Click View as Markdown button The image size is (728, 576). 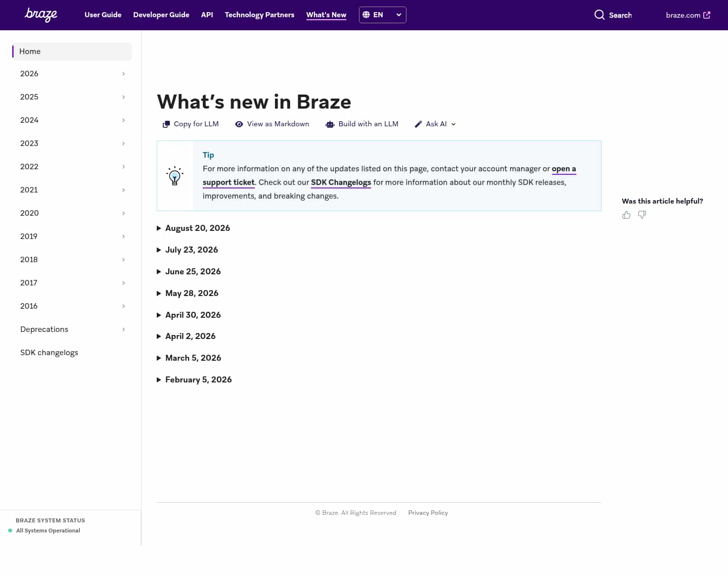(x=272, y=124)
